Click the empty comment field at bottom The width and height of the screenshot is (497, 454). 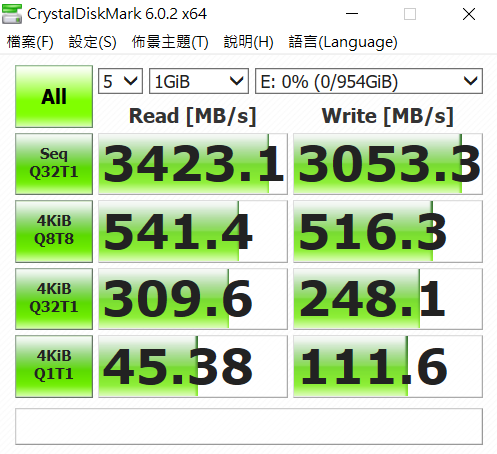[x=249, y=426]
